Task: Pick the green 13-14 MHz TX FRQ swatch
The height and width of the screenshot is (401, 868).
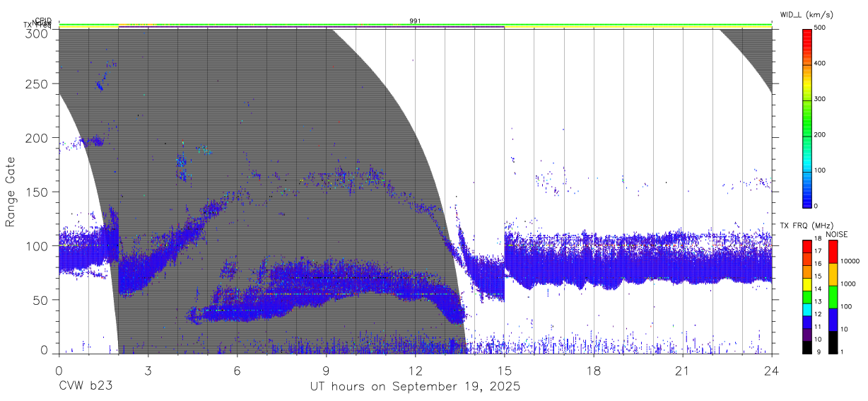Action: click(807, 296)
